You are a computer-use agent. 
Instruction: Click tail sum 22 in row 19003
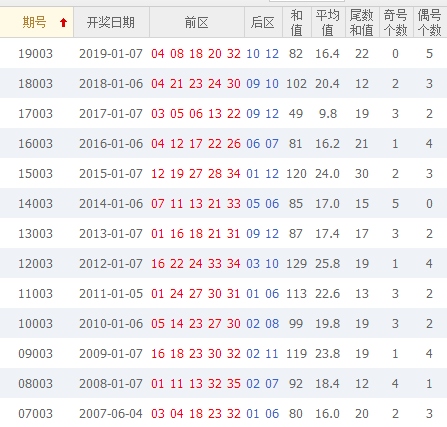click(362, 54)
